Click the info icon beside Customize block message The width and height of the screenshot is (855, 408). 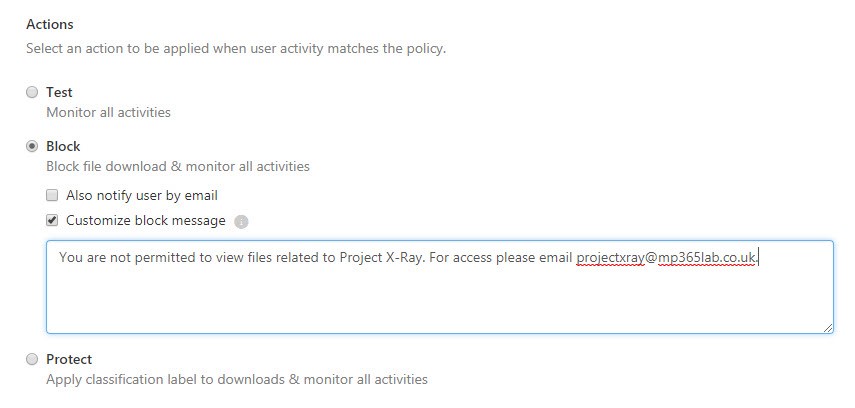pyautogui.click(x=241, y=222)
